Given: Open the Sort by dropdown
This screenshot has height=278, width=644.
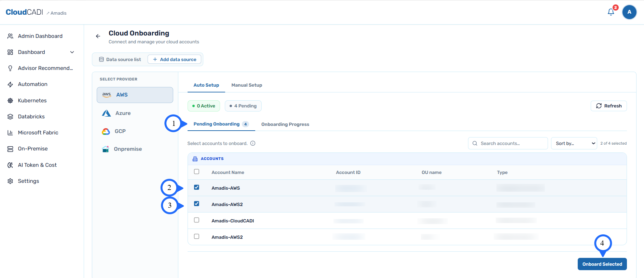Looking at the screenshot, I should (574, 143).
